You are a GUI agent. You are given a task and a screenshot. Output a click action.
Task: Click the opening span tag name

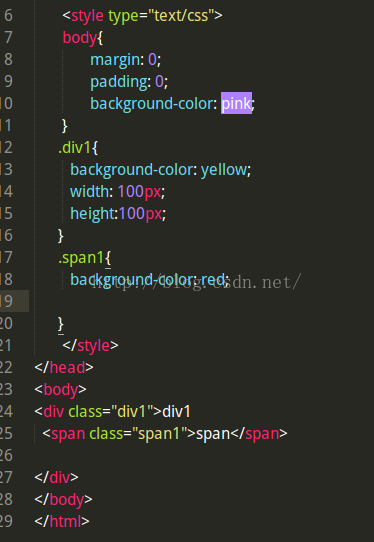click(x=68, y=434)
